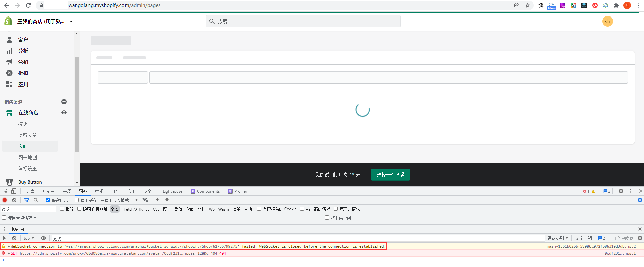Click the network 过滤 filter input

click(28, 209)
